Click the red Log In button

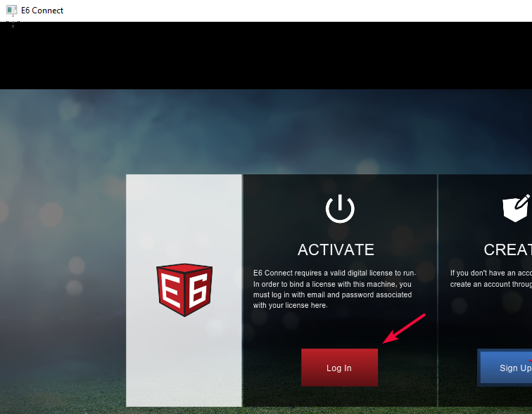pos(339,367)
